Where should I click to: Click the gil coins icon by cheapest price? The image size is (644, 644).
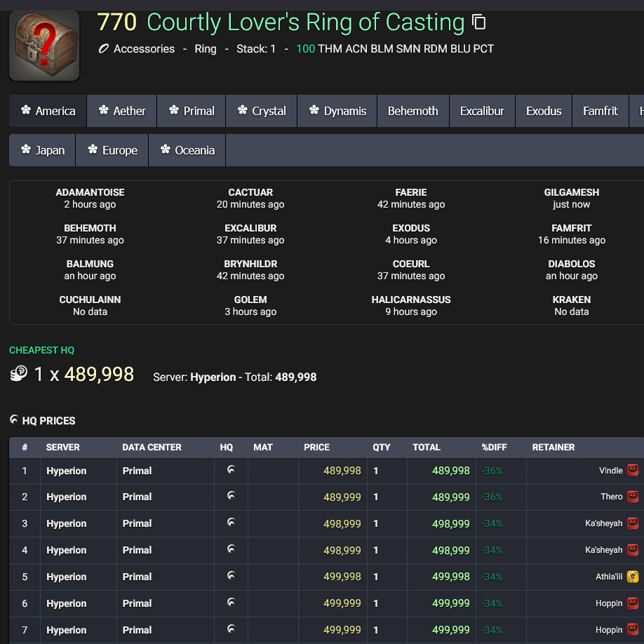pyautogui.click(x=18, y=374)
